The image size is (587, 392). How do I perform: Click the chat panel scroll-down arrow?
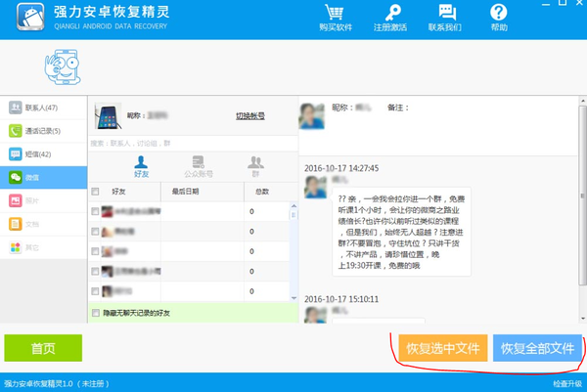tap(583, 319)
